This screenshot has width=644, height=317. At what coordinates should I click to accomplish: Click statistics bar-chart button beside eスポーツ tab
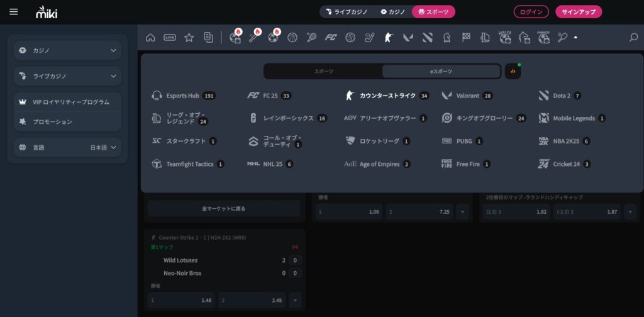(x=513, y=71)
